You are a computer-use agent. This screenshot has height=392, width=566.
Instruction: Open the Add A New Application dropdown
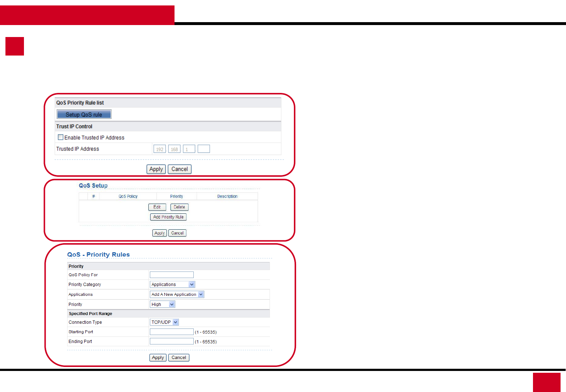pyautogui.click(x=177, y=294)
